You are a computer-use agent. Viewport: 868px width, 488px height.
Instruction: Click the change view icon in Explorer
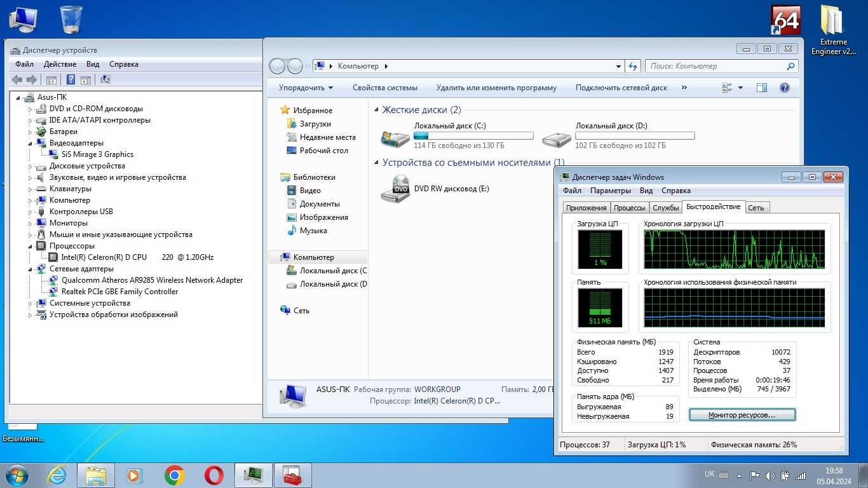point(728,88)
